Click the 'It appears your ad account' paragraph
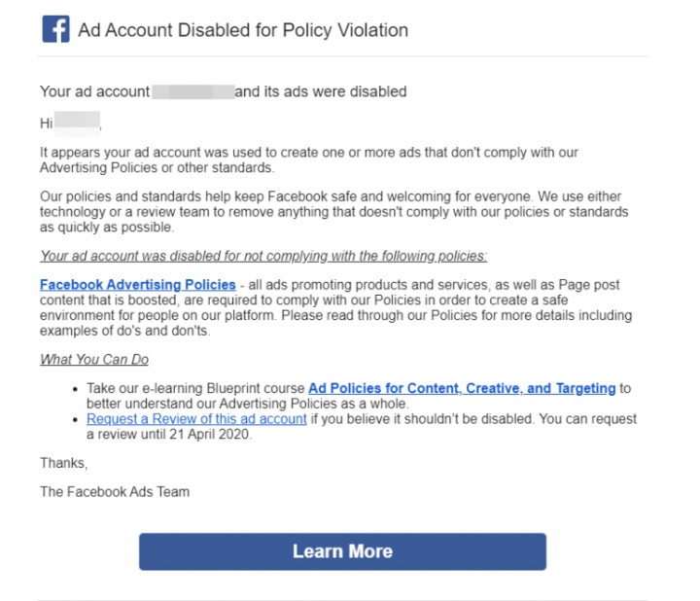This screenshot has width=700, height=601. point(309,159)
